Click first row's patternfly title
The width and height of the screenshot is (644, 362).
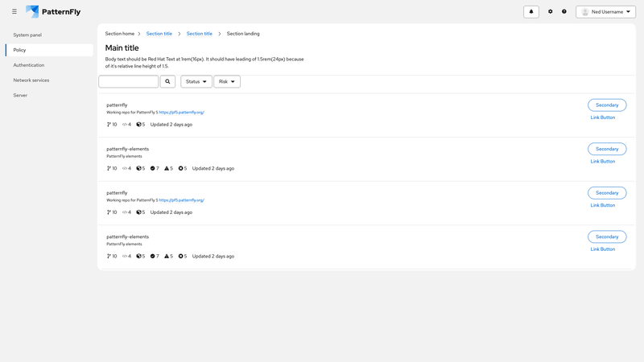point(117,105)
